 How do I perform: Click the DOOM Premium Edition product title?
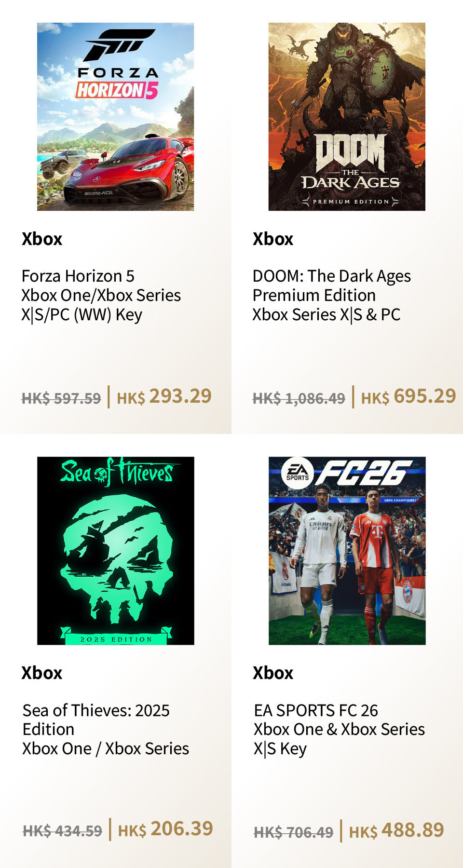pyautogui.click(x=331, y=295)
